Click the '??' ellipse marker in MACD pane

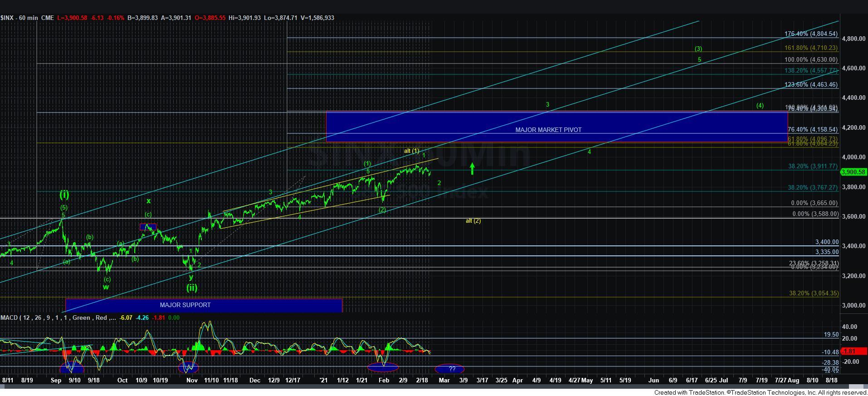(x=449, y=369)
